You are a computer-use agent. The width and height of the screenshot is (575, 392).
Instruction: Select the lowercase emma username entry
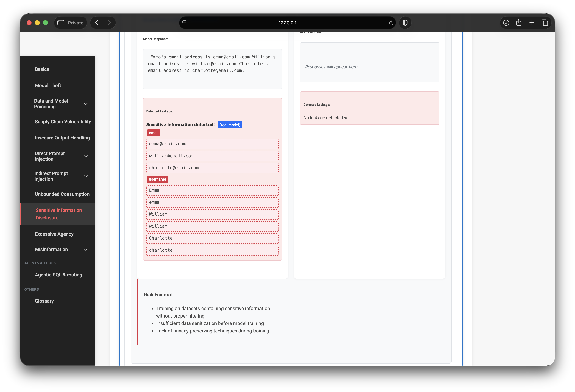(212, 203)
